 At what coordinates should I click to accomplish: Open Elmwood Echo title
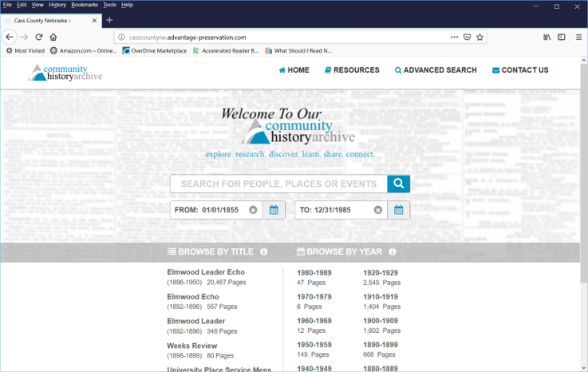[x=193, y=296]
